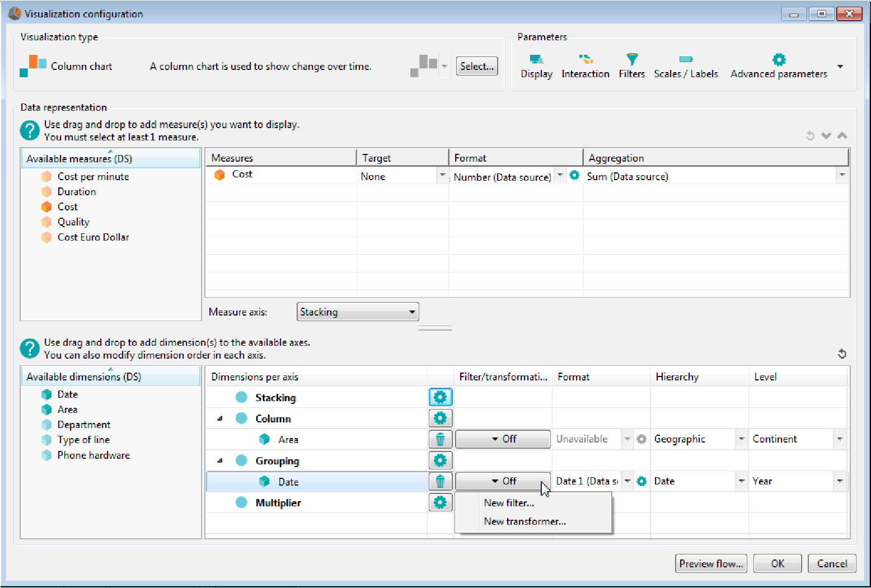Open settings gear for the Stacking axis
The image size is (871, 588).
(440, 397)
